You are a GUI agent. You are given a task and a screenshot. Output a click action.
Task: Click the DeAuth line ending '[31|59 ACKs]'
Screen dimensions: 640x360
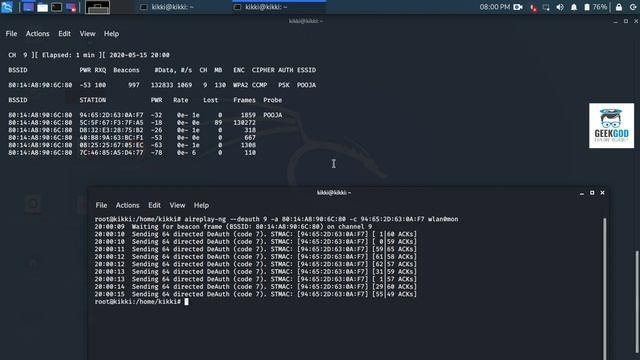256,272
